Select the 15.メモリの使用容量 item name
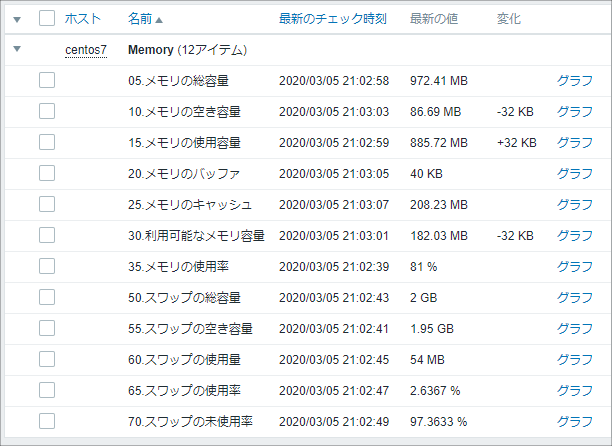Image resolution: width=612 pixels, height=446 pixels. (184, 143)
